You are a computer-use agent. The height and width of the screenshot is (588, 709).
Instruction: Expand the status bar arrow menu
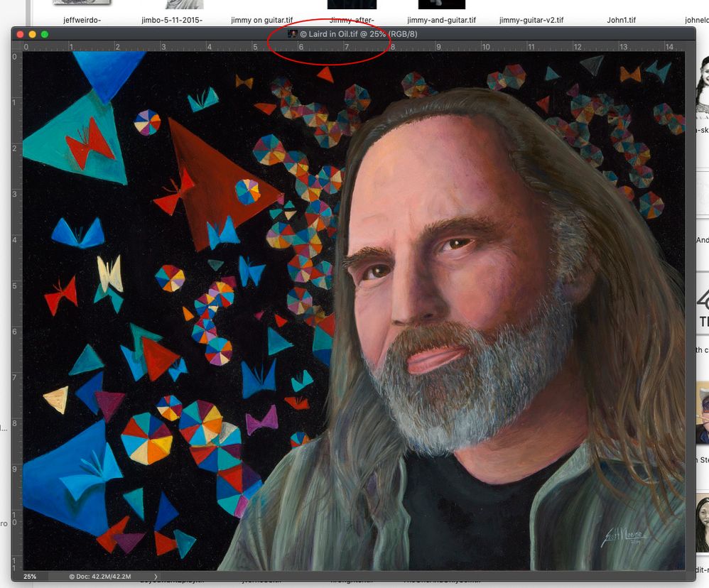point(156,576)
